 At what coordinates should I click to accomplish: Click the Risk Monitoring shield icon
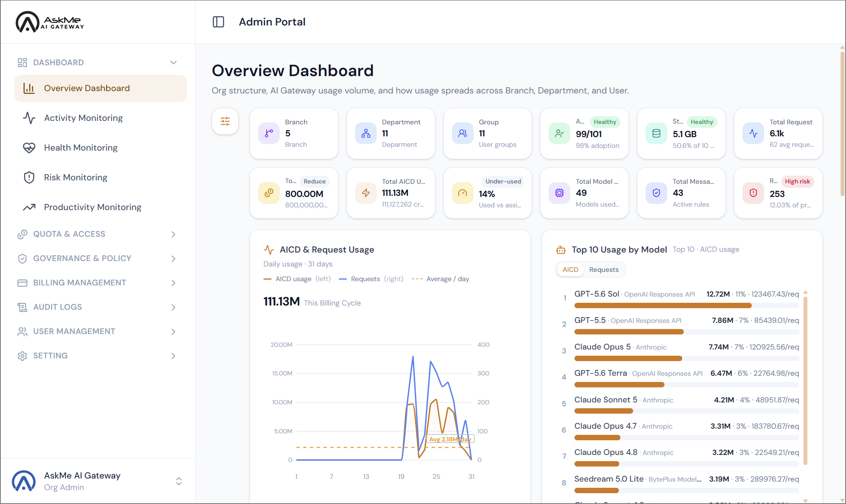pyautogui.click(x=29, y=177)
